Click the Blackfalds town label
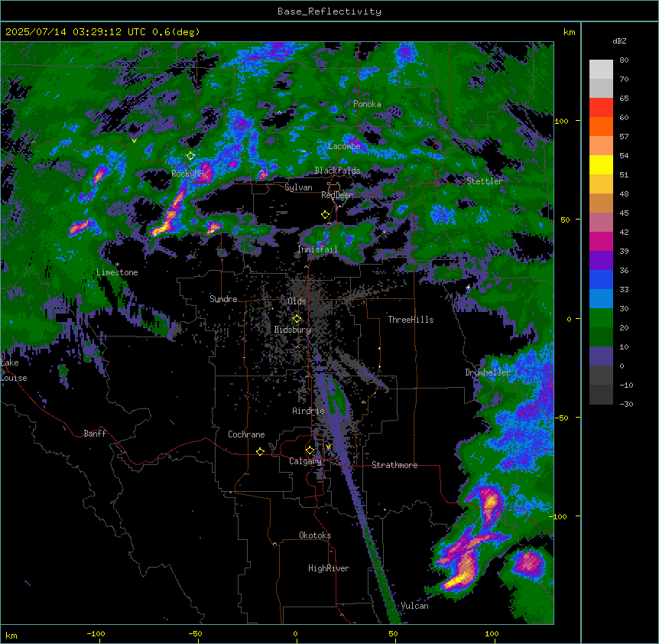This screenshot has width=659, height=644. pos(337,171)
